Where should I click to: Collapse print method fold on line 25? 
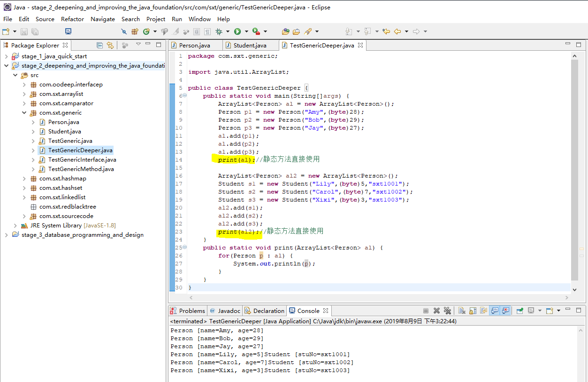pos(184,247)
